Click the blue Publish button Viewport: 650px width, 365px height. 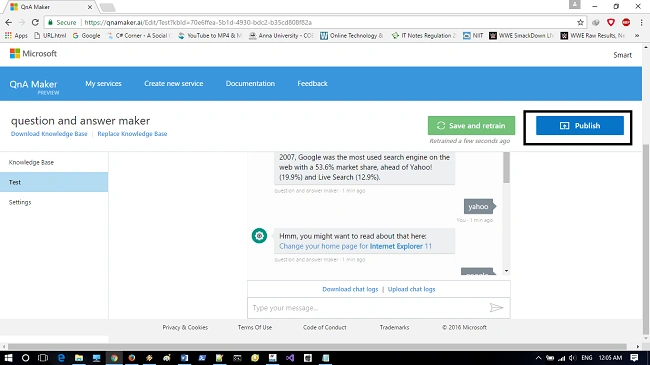click(580, 125)
